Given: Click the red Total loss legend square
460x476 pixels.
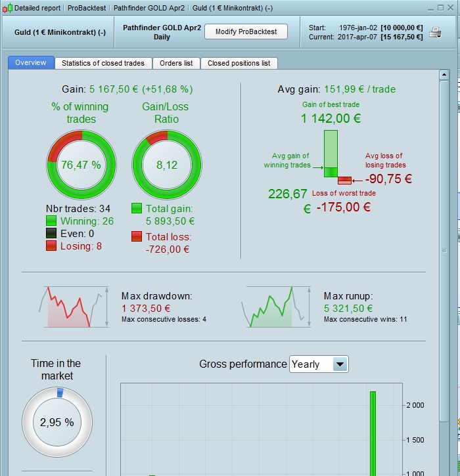Looking at the screenshot, I should (x=137, y=236).
